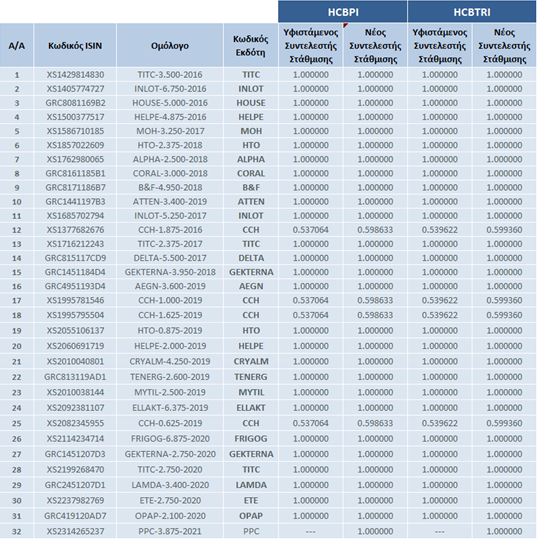Select bond cell HTO-2.375-2018

pyautogui.click(x=170, y=145)
